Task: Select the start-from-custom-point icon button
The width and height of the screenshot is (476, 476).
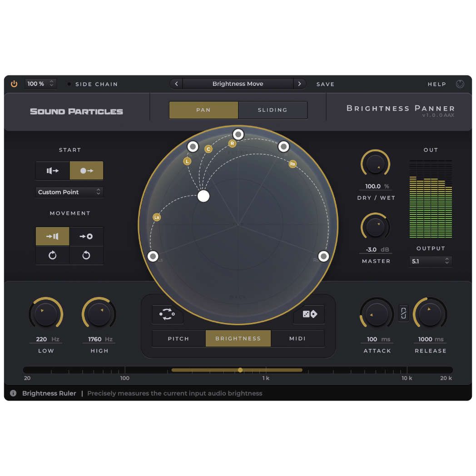Action: pos(86,171)
